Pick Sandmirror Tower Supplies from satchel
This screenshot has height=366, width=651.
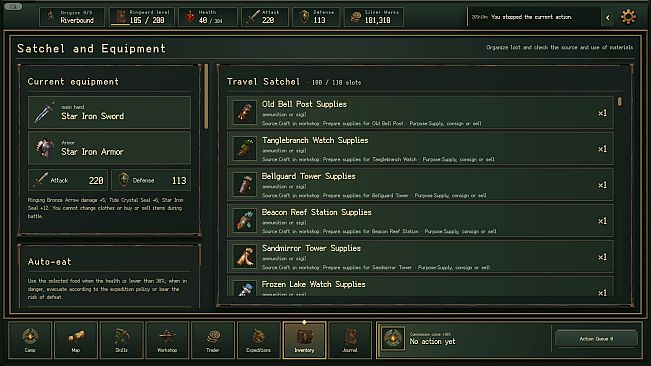pyautogui.click(x=420, y=257)
